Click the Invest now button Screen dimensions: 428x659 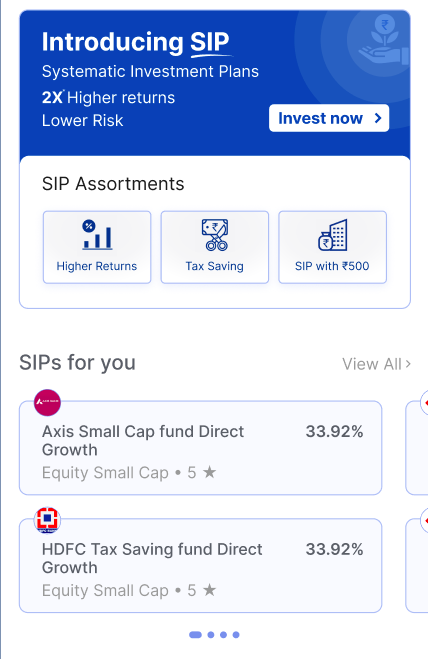tap(329, 118)
